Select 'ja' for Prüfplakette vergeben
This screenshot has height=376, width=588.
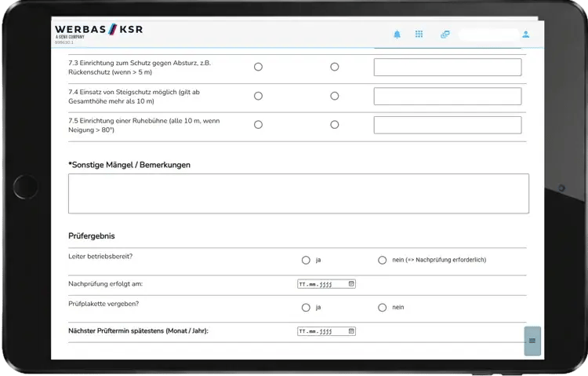pyautogui.click(x=306, y=308)
